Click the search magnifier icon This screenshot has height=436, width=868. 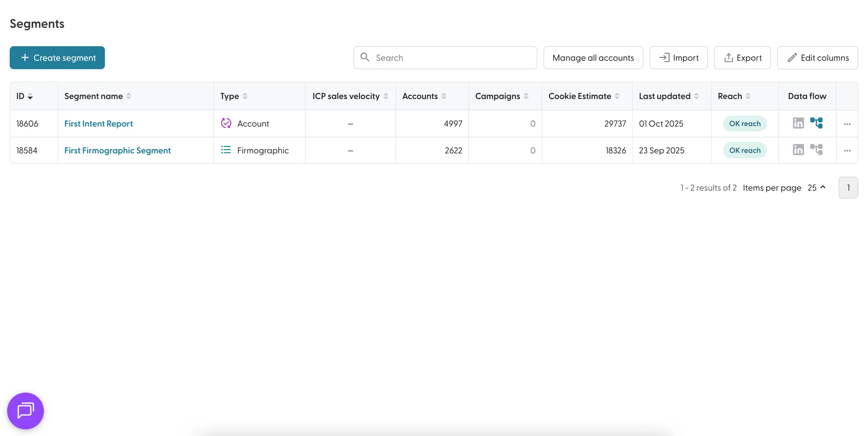(365, 57)
